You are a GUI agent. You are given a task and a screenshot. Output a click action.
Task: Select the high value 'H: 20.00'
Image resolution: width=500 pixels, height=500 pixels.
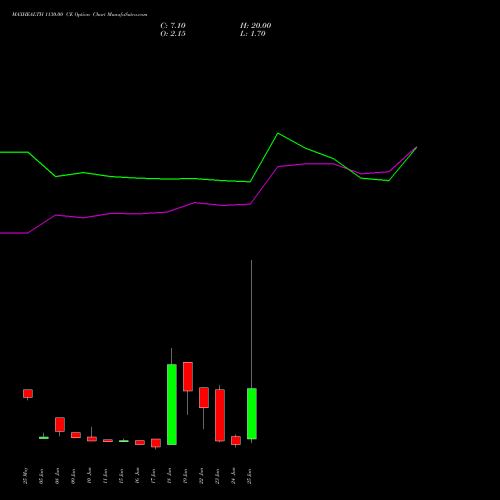click(255, 26)
